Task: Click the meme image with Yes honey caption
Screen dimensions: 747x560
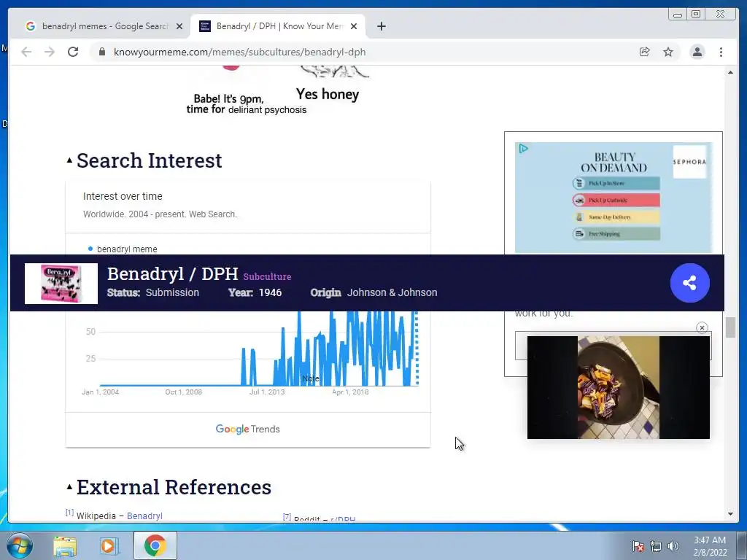Action: click(279, 90)
